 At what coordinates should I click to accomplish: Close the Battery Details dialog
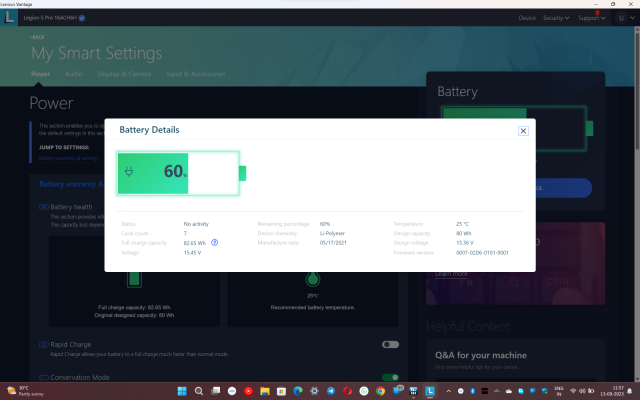[523, 131]
